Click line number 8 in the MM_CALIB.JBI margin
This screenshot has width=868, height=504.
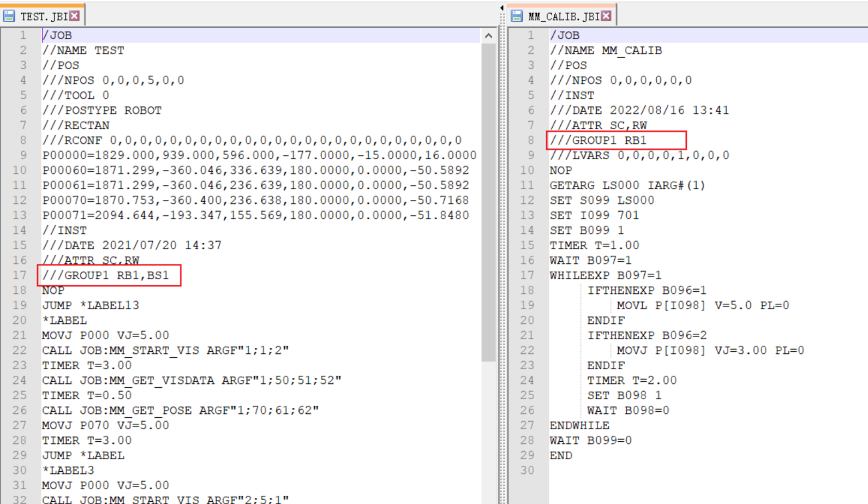(531, 141)
